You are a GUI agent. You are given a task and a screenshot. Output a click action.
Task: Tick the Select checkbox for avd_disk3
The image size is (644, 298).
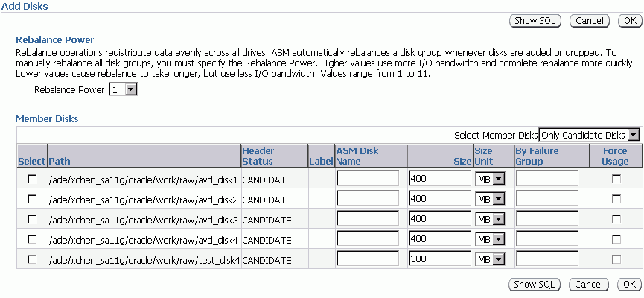tap(31, 219)
